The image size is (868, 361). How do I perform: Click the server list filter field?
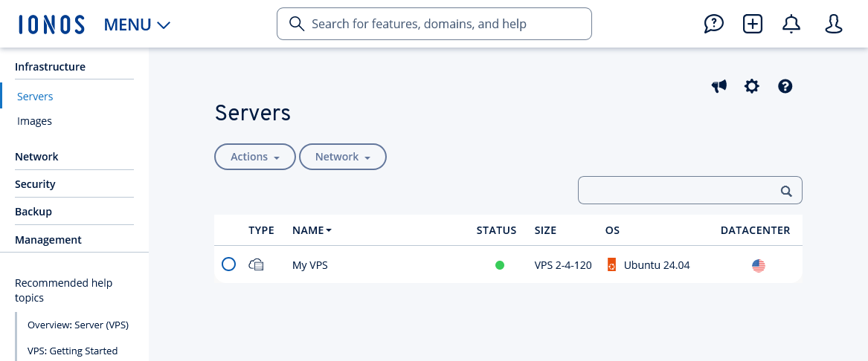click(x=689, y=190)
